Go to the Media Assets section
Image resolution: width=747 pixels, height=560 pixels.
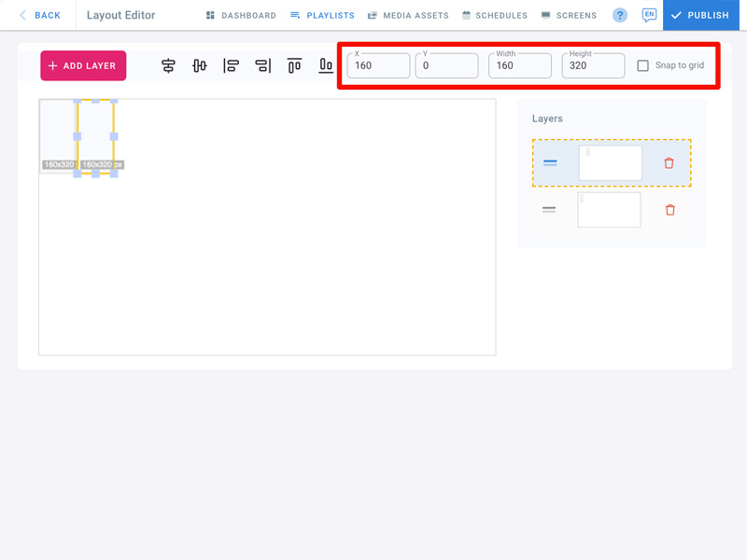[408, 16]
